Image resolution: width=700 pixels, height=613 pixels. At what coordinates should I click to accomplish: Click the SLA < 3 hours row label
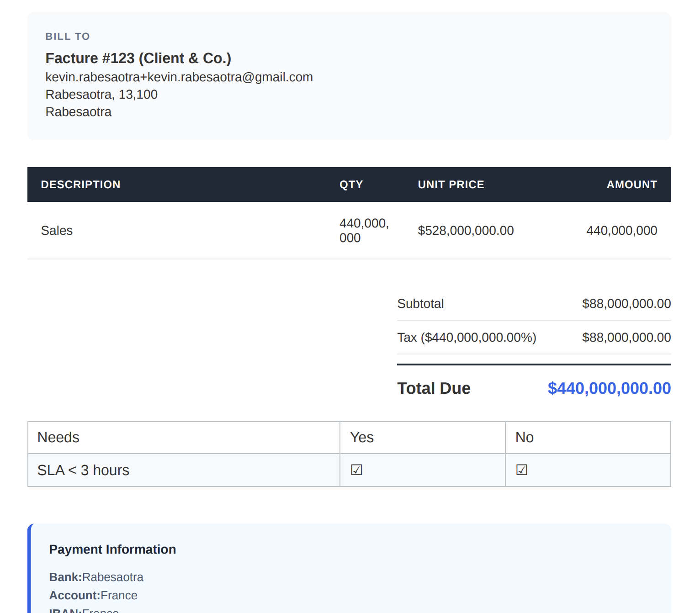[83, 470]
